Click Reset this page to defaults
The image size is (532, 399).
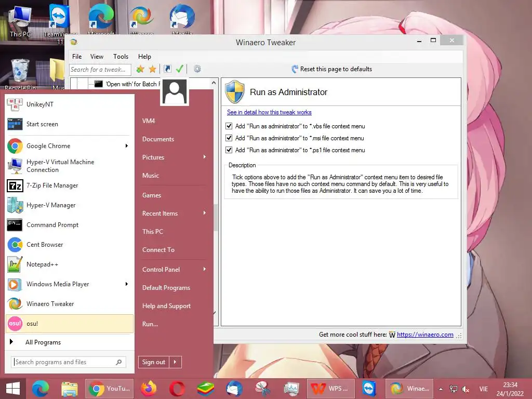[x=332, y=69]
